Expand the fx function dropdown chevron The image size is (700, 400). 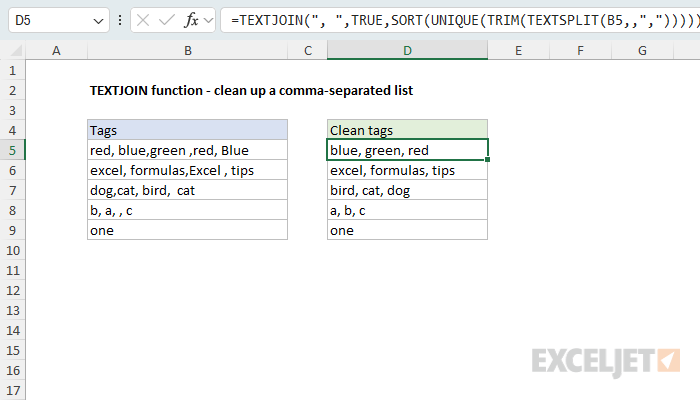[208, 21]
